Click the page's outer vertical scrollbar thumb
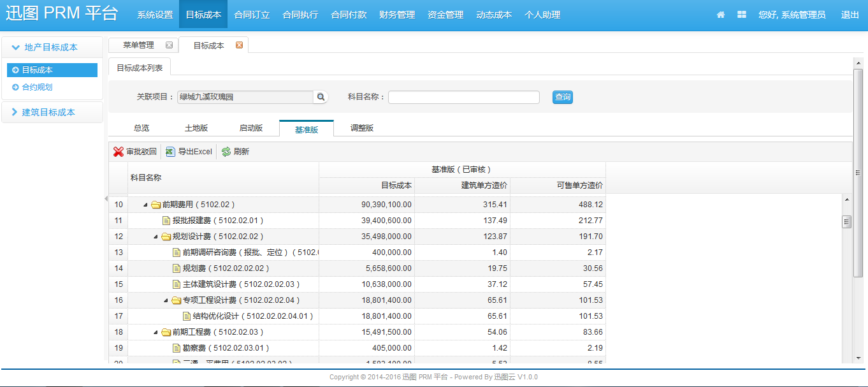The width and height of the screenshot is (868, 387). point(858,173)
